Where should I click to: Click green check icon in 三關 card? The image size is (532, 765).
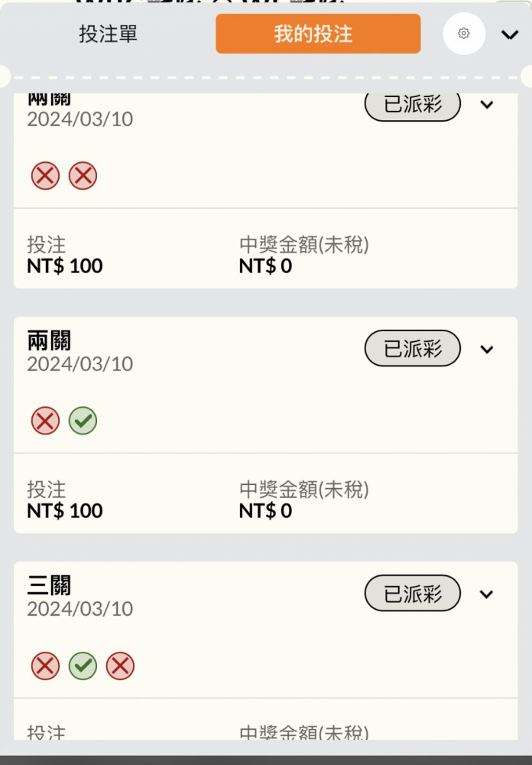[x=83, y=666]
